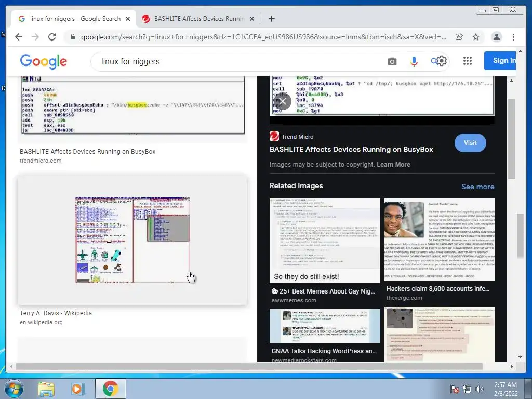Screen dimensions: 532x399
Task: Start voice search with the microphone
Action: pos(414,61)
